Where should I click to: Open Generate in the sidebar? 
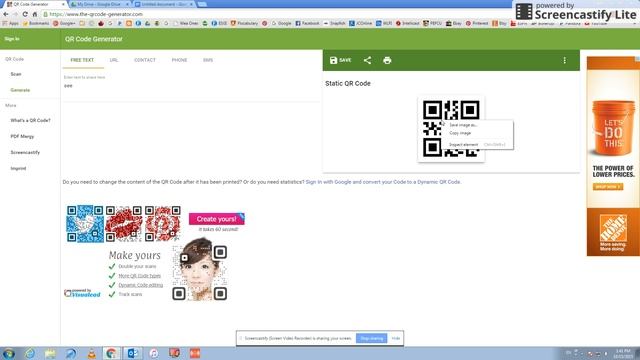(x=20, y=90)
